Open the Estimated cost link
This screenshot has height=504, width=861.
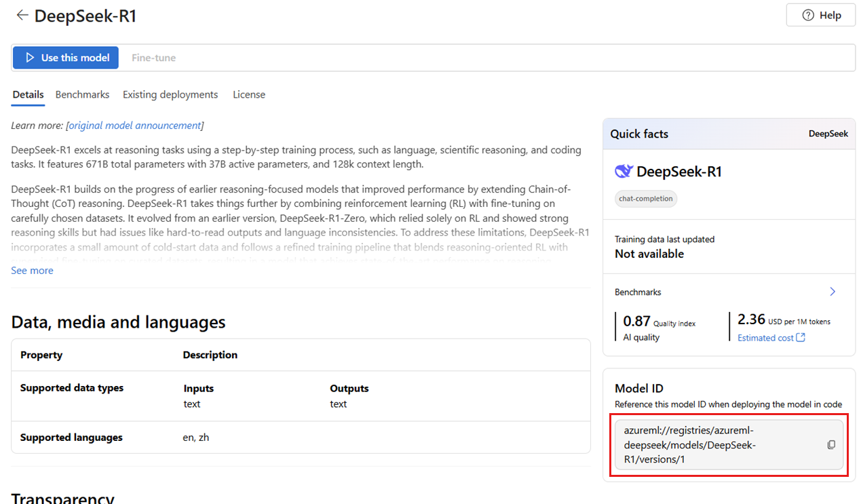765,337
